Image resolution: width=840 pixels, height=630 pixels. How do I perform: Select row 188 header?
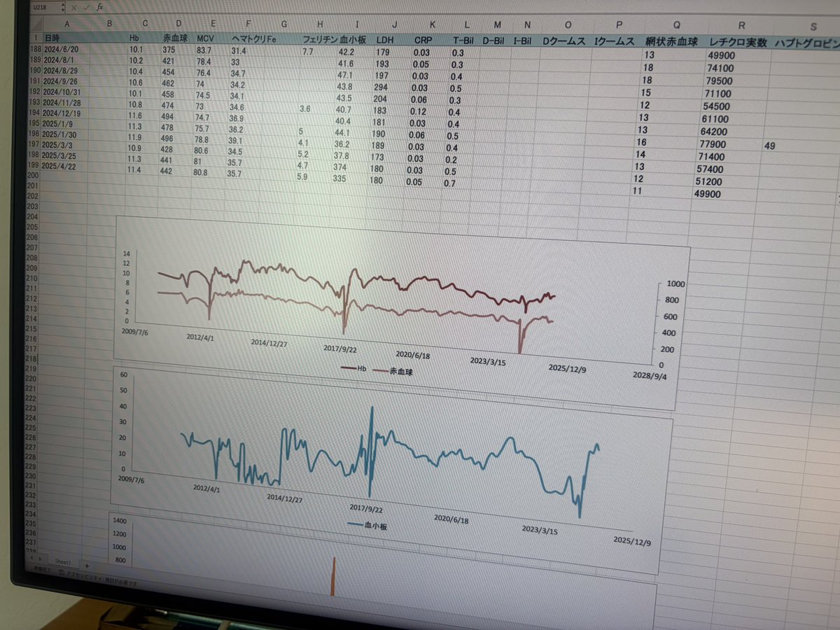tap(35, 50)
